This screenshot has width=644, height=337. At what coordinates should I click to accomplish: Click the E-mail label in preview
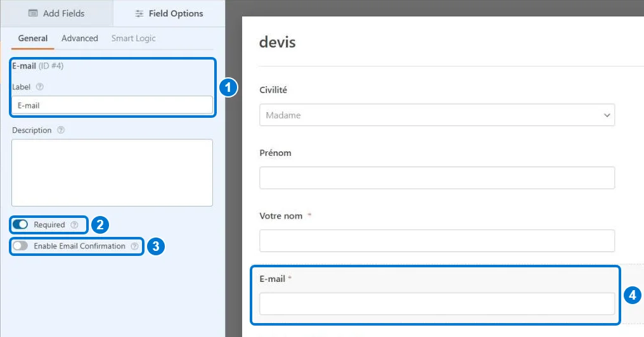point(273,279)
